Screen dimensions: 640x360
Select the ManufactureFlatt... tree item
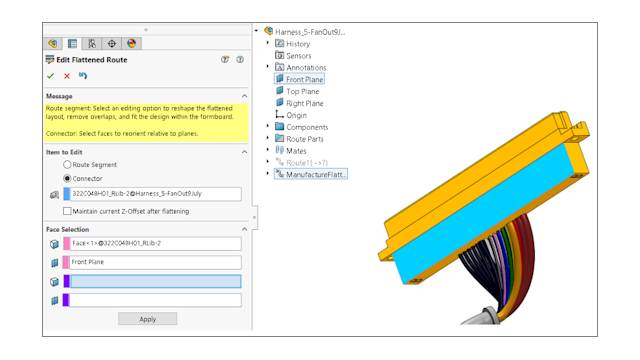[311, 174]
